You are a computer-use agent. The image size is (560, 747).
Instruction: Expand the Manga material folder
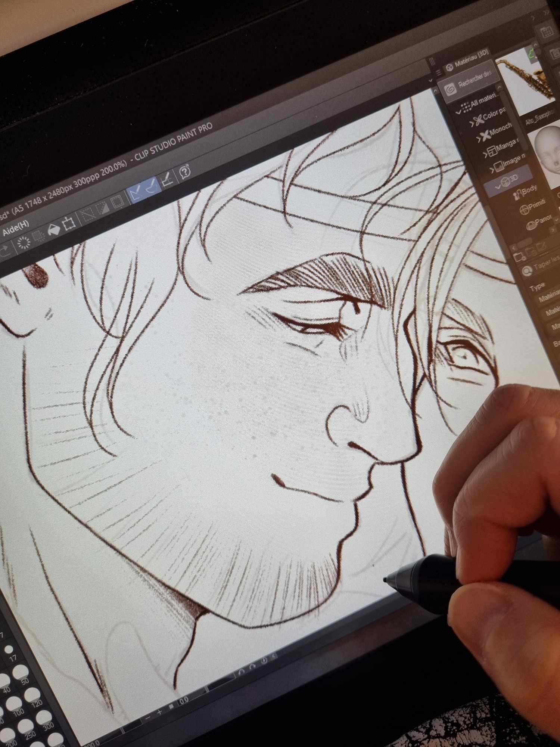pyautogui.click(x=485, y=153)
